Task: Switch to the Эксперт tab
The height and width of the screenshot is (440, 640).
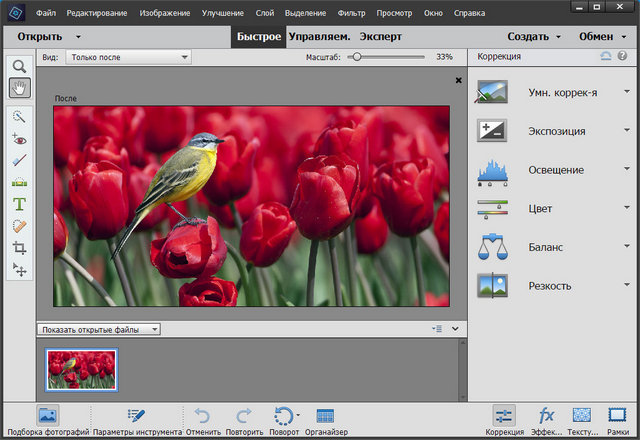Action: point(380,36)
